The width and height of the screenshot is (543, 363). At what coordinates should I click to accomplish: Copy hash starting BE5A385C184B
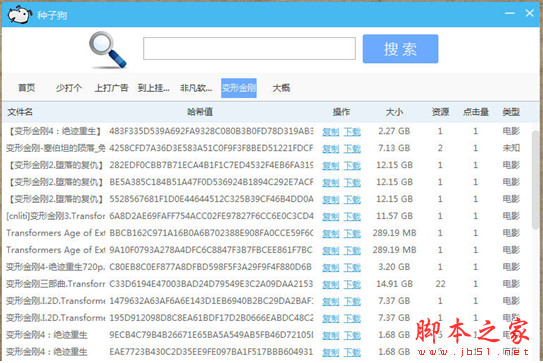coord(331,183)
